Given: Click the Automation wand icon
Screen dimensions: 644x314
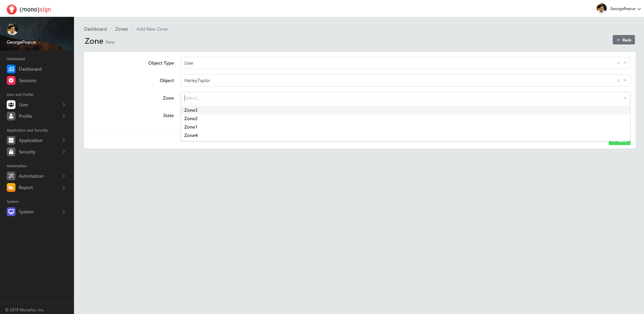Looking at the screenshot, I should (11, 176).
